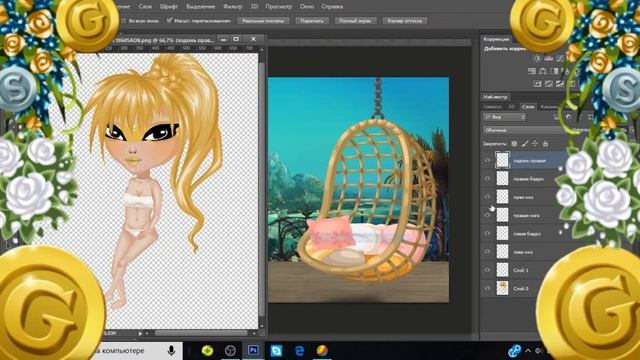This screenshot has width=640, height=360.
Task: Add Levels adjustment (histogram icon)
Action: tap(549, 59)
